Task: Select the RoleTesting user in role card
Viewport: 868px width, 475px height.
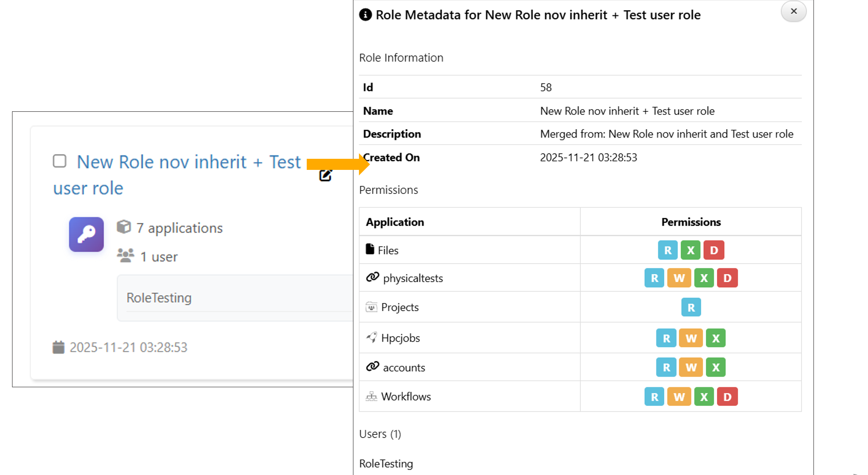Action: click(159, 298)
